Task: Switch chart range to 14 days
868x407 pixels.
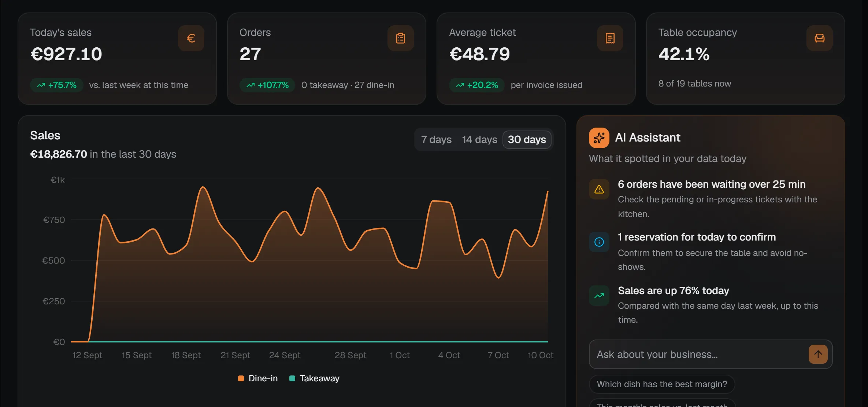Action: pos(479,140)
